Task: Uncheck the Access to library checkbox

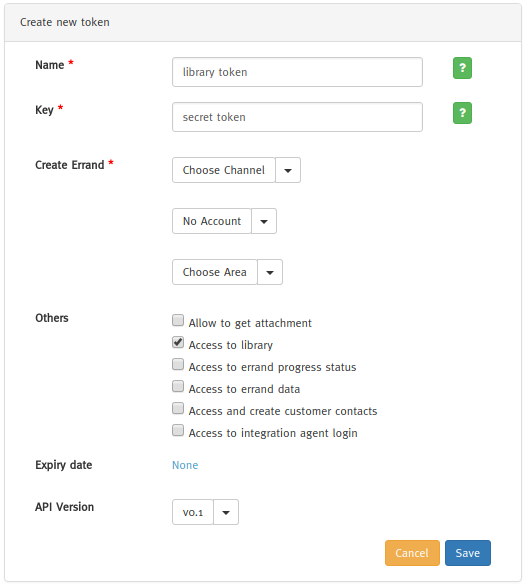Action: point(178,342)
